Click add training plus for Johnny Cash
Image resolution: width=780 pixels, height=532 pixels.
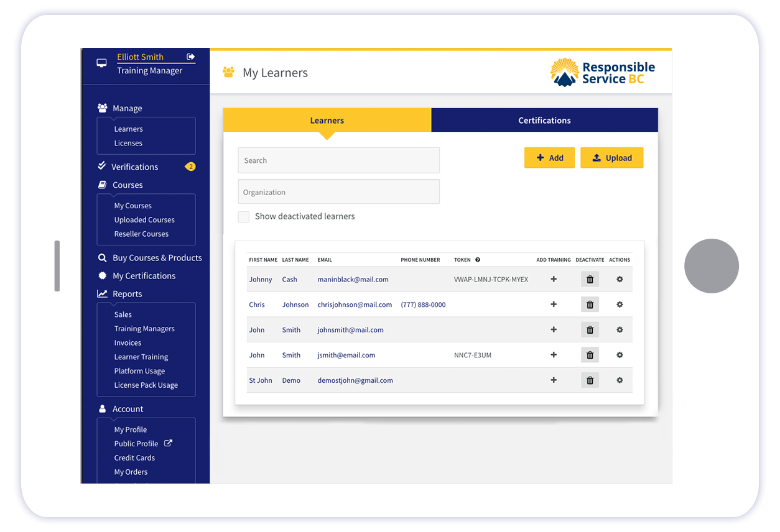tap(554, 280)
